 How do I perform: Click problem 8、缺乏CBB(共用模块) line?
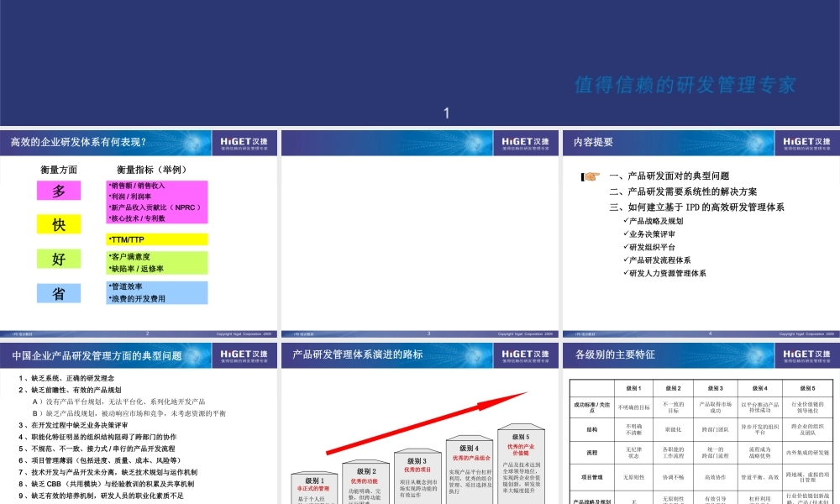106,484
